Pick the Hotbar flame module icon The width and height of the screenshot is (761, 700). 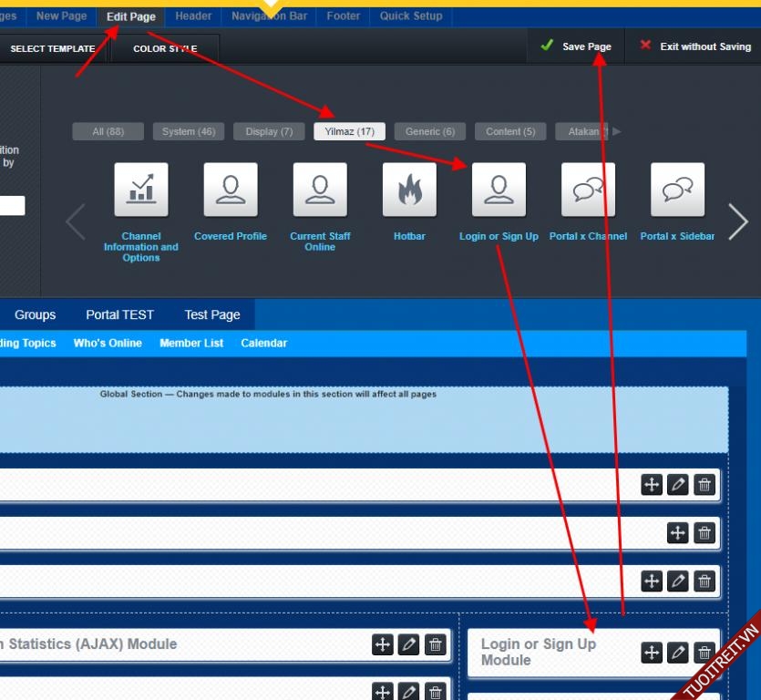[x=409, y=190]
